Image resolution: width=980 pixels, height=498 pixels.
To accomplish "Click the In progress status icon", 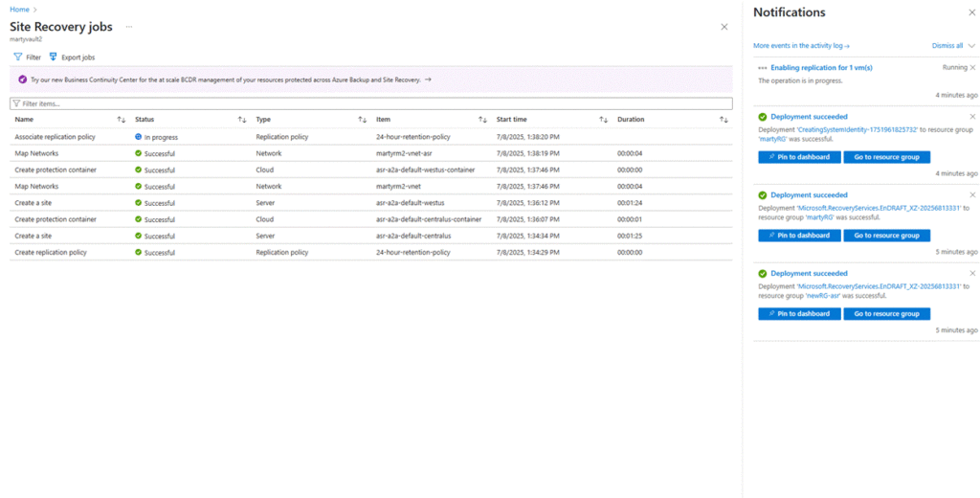I will click(139, 137).
